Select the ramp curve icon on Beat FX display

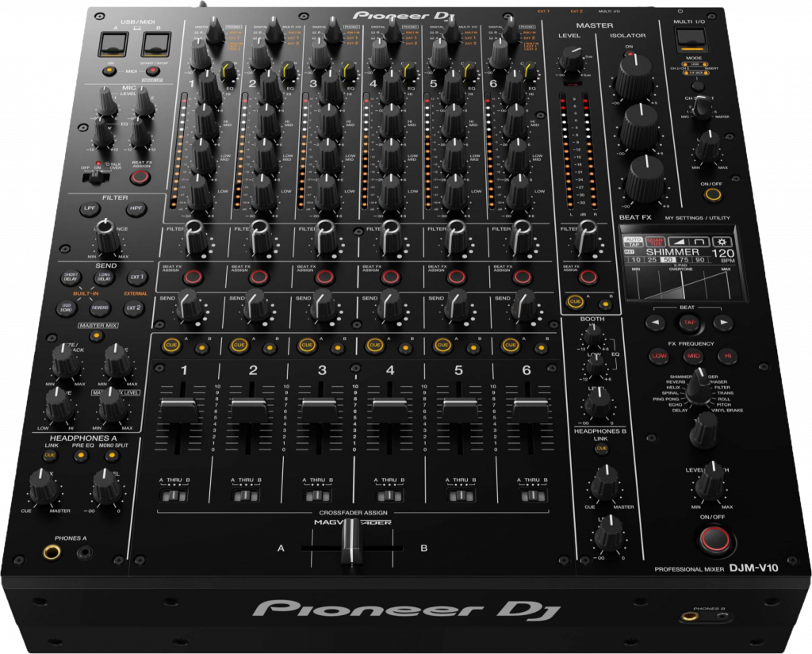click(x=678, y=242)
